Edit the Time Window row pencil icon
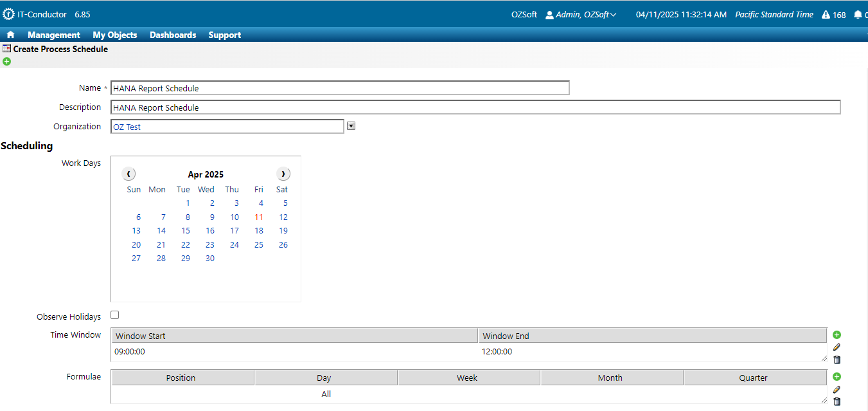This screenshot has height=411, width=868. pos(837,347)
